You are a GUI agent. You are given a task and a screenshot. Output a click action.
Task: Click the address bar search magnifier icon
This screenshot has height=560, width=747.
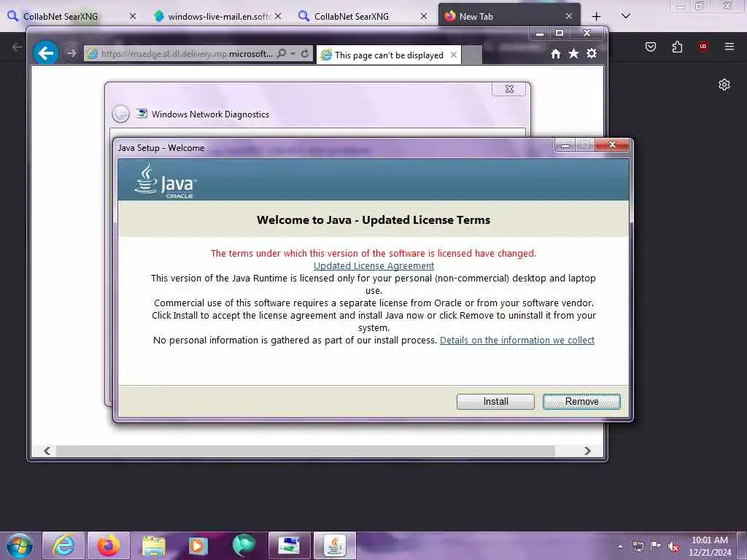click(282, 53)
